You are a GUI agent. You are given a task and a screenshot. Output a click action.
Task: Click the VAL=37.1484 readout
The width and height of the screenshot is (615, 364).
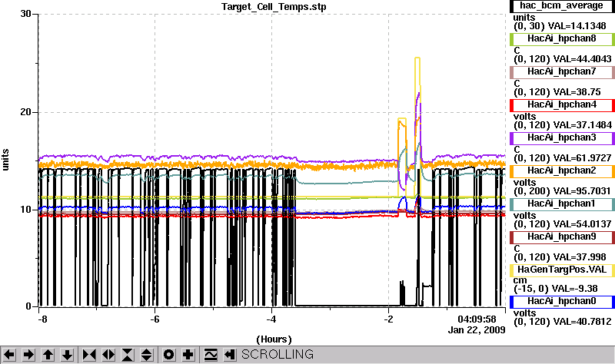[582, 125]
